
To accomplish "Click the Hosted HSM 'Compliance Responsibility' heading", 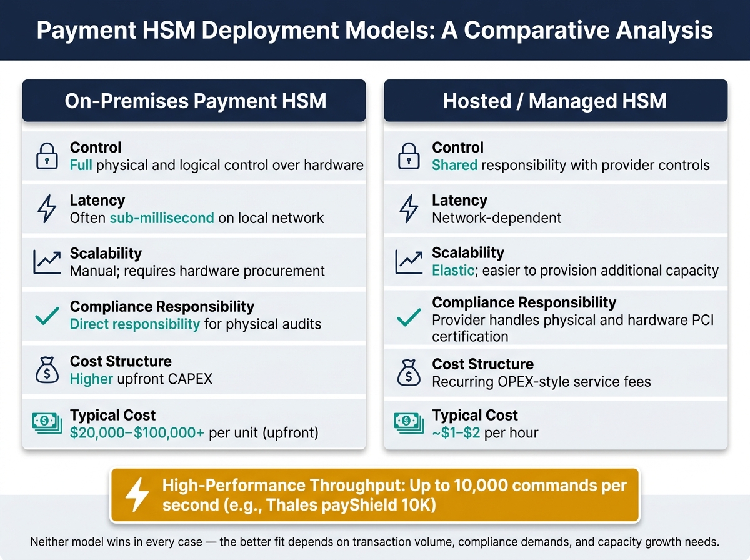I will point(524,302).
